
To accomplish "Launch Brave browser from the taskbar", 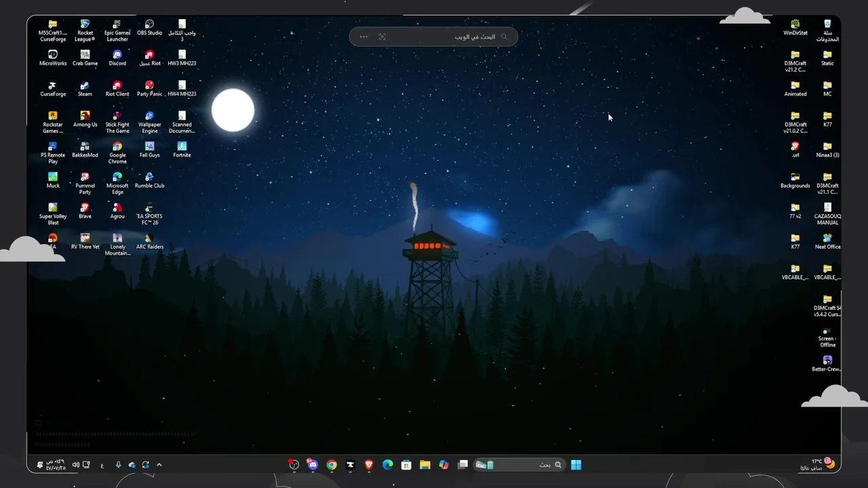I will [369, 464].
